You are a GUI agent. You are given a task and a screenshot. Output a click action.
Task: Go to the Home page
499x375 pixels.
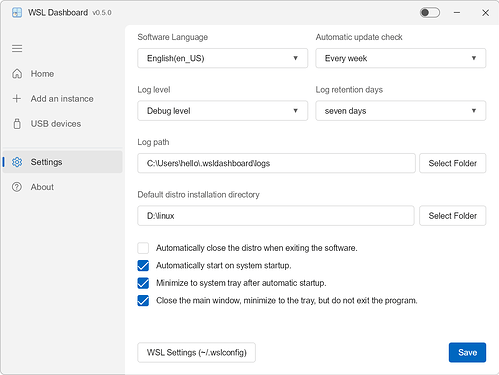coord(63,74)
